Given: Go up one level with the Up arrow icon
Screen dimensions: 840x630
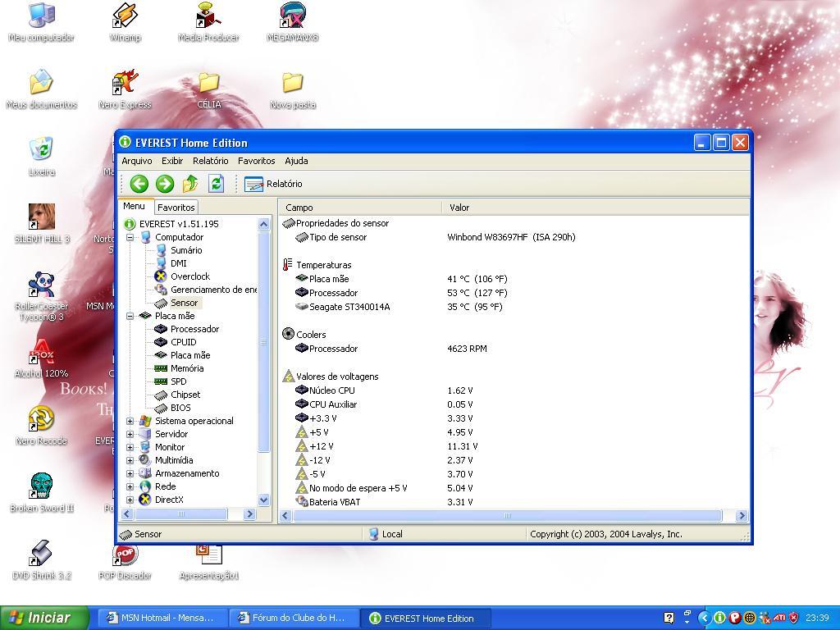Looking at the screenshot, I should click(190, 184).
